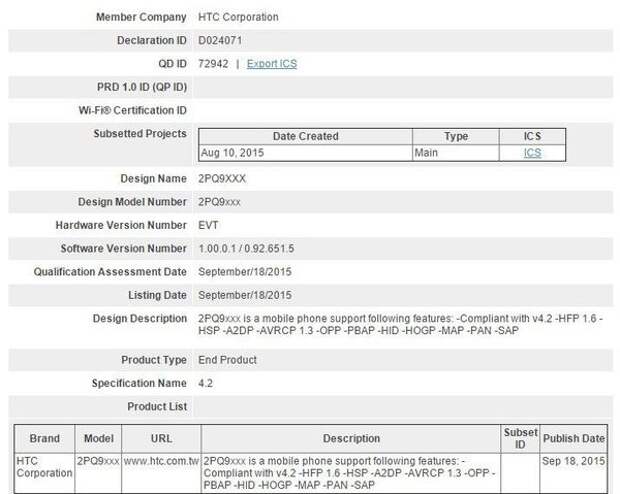Click the Design Model Number value 2PQ9xxx
The width and height of the screenshot is (620, 494).
pyautogui.click(x=219, y=202)
